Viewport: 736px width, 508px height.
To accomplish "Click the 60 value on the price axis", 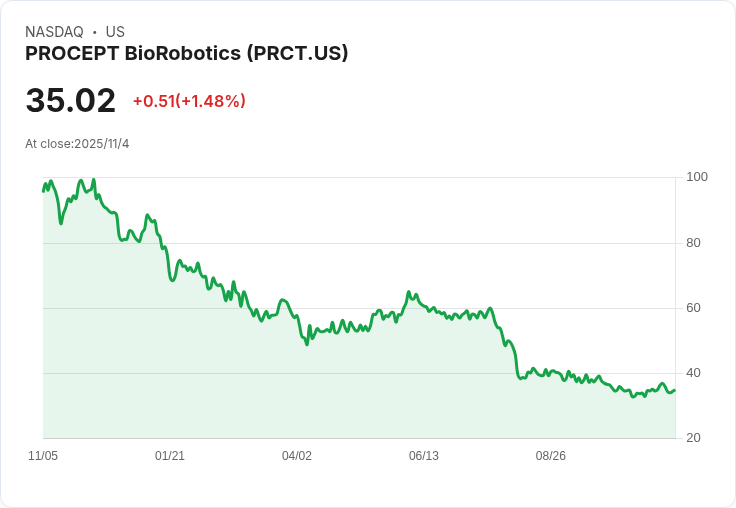I will [x=694, y=308].
